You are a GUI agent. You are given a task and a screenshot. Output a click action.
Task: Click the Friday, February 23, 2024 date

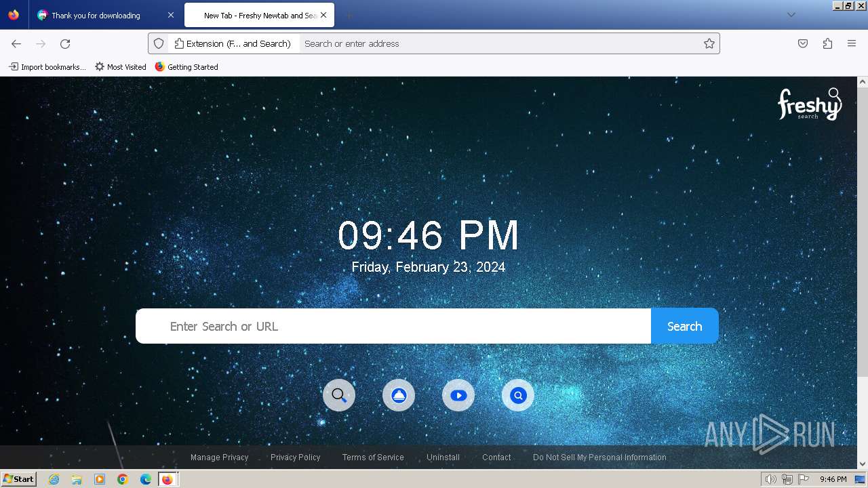coord(429,267)
